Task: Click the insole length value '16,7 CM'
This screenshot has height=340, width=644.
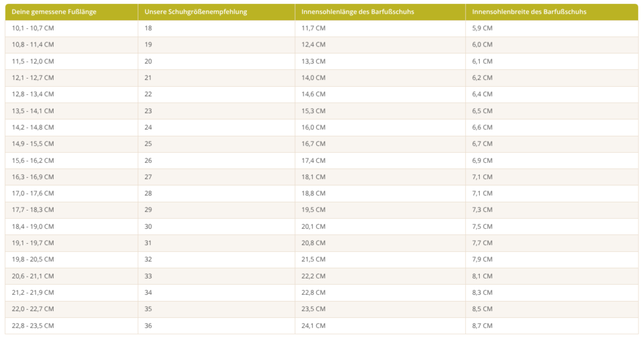Action: pos(313,144)
